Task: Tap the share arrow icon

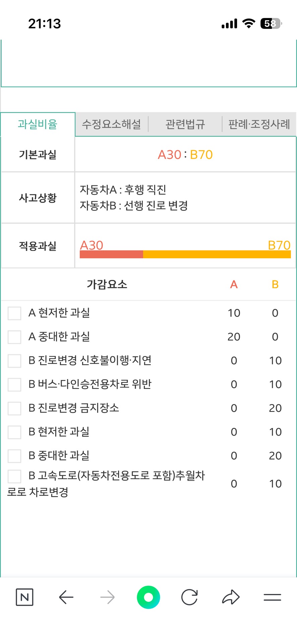Action: tap(231, 597)
